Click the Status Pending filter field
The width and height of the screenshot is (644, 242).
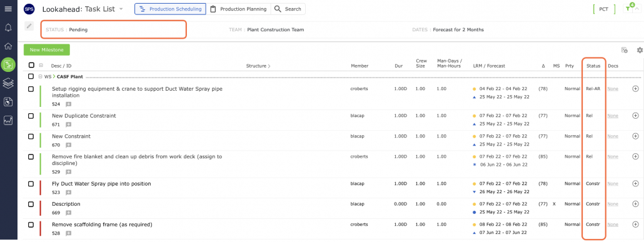point(114,29)
